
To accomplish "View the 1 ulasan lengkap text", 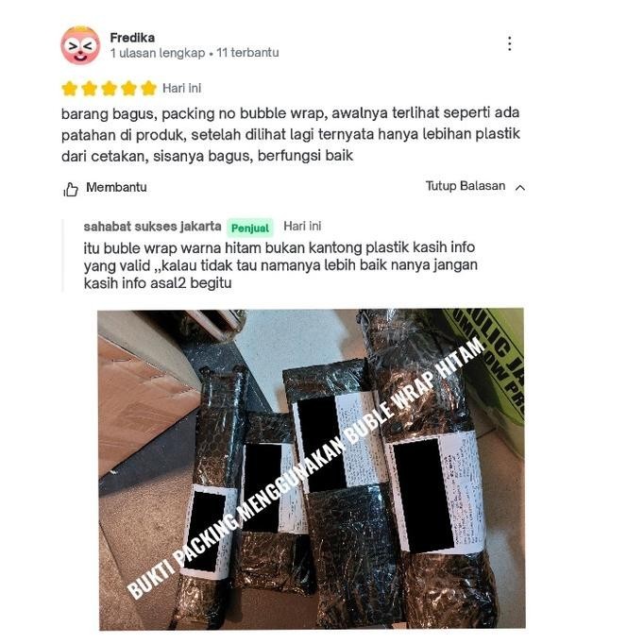I will [x=158, y=53].
